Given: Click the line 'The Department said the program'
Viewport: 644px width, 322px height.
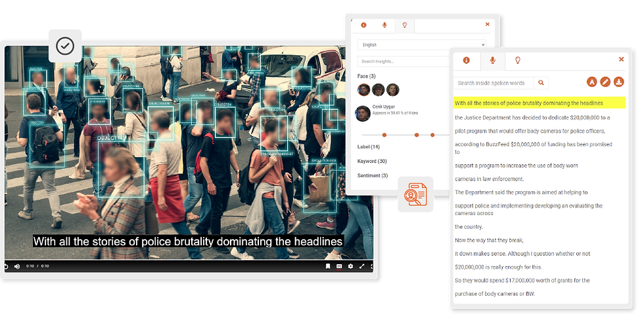Looking at the screenshot, I should [521, 192].
